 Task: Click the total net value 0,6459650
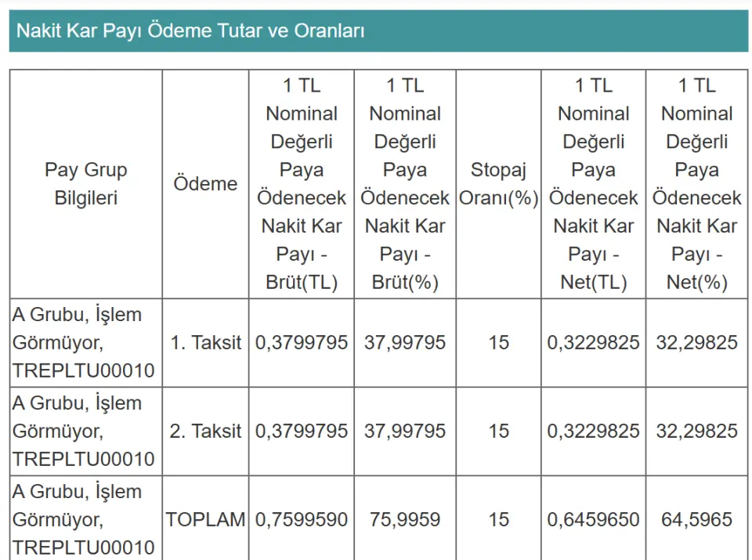pos(593,519)
